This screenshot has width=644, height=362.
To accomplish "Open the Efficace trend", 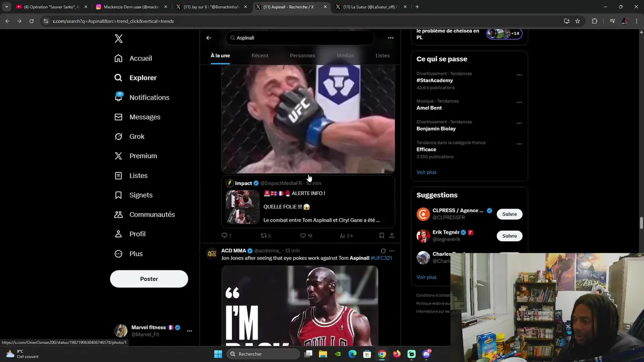I will [426, 150].
